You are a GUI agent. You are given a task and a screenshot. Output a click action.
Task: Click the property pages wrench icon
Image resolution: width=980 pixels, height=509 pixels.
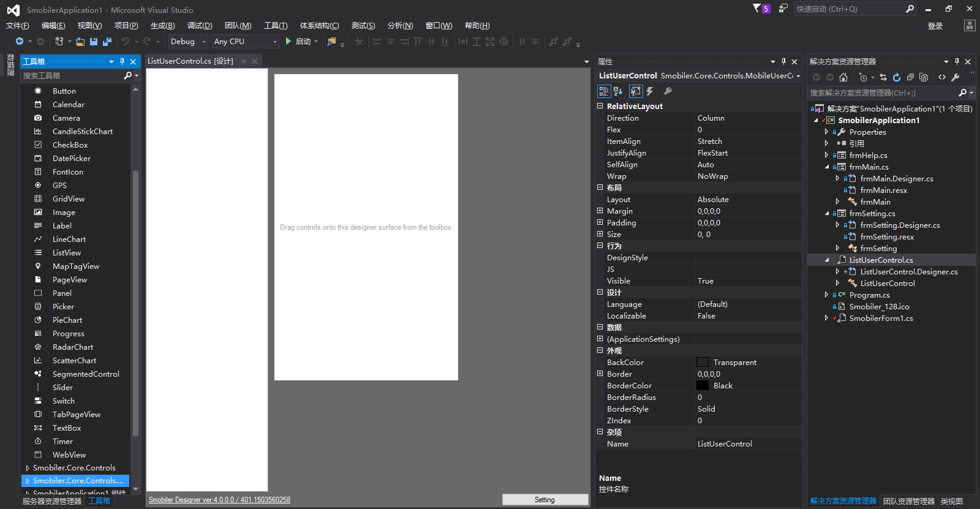[x=668, y=91]
